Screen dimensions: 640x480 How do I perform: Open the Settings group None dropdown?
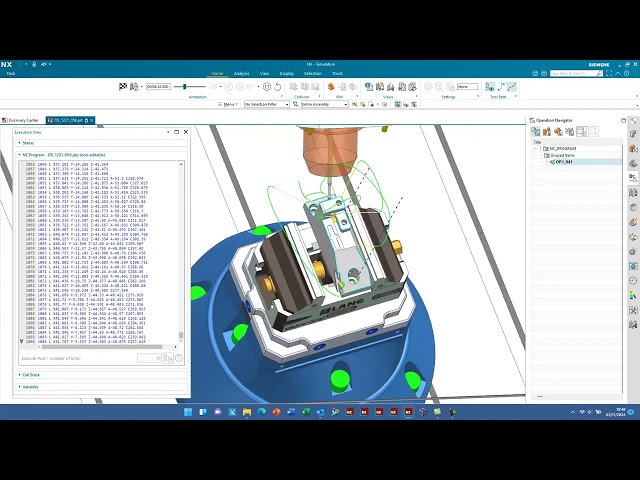point(467,87)
